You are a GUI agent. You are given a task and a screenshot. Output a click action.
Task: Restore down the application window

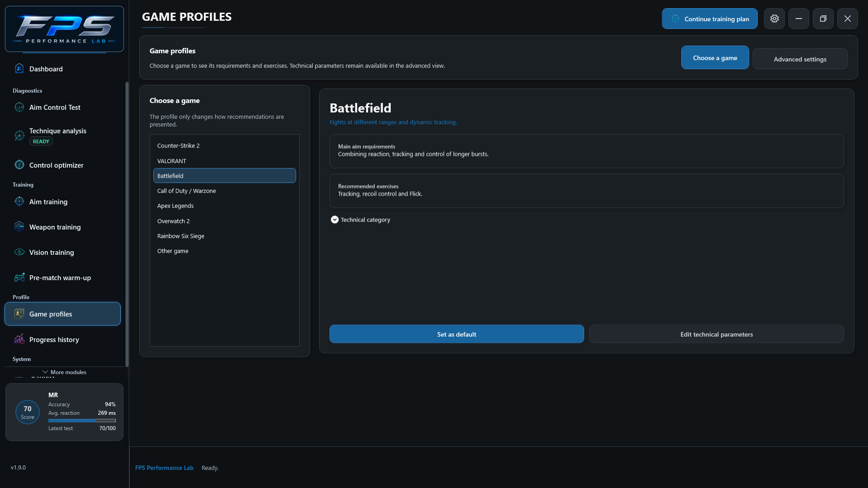pyautogui.click(x=823, y=19)
